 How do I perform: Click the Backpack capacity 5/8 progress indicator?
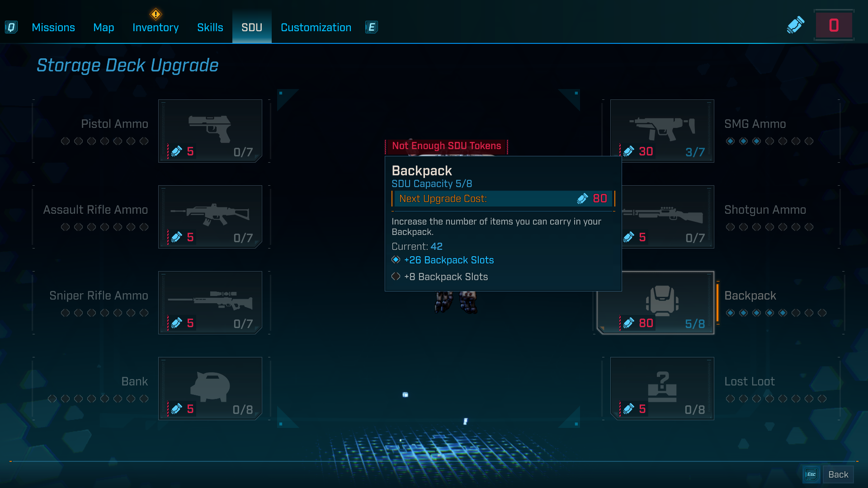coord(694,324)
